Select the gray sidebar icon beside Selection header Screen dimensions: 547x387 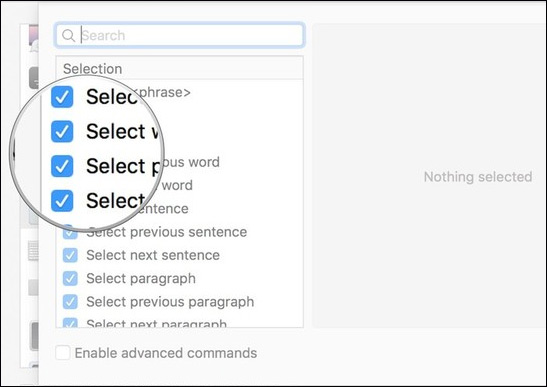(34, 78)
